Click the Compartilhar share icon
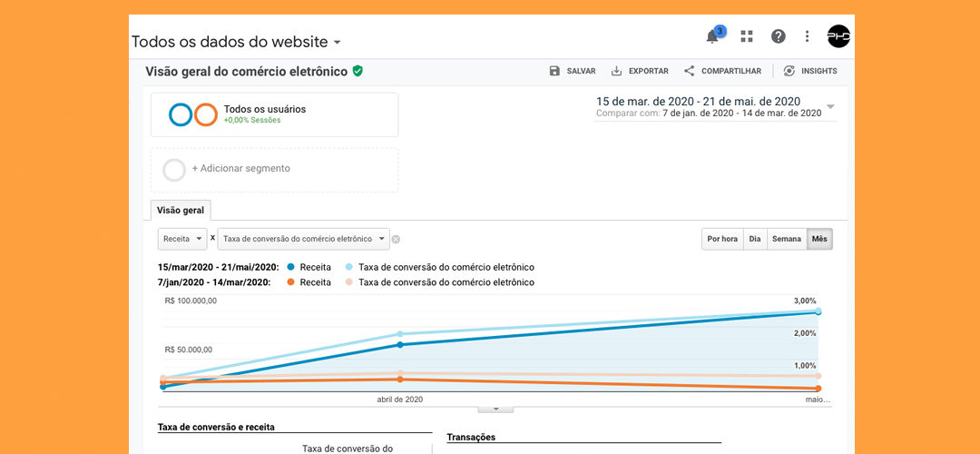This screenshot has width=980, height=454. [689, 71]
